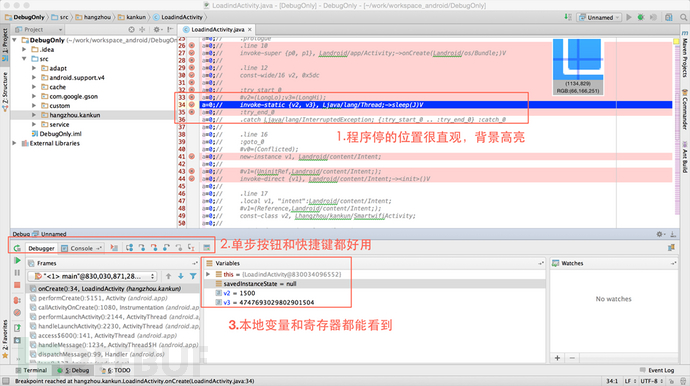Click the Show Execution Point icon
Image resolution: width=690 pixels, height=386 pixels.
click(114, 248)
